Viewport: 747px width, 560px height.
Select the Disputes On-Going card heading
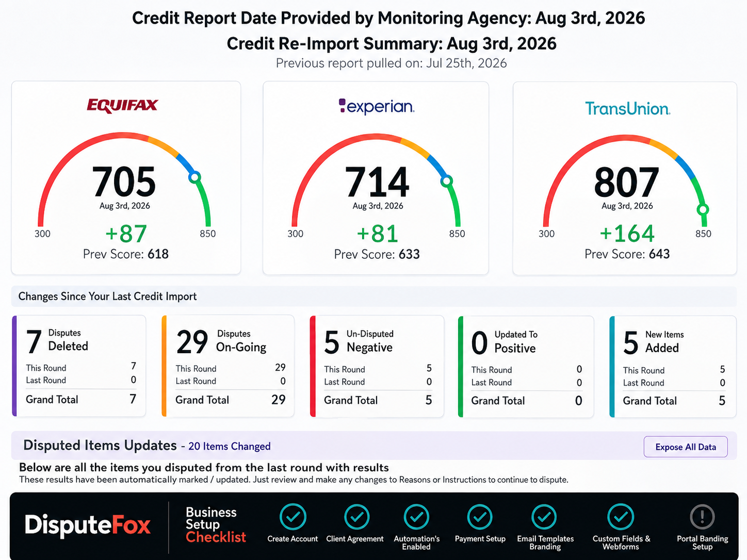click(x=241, y=341)
